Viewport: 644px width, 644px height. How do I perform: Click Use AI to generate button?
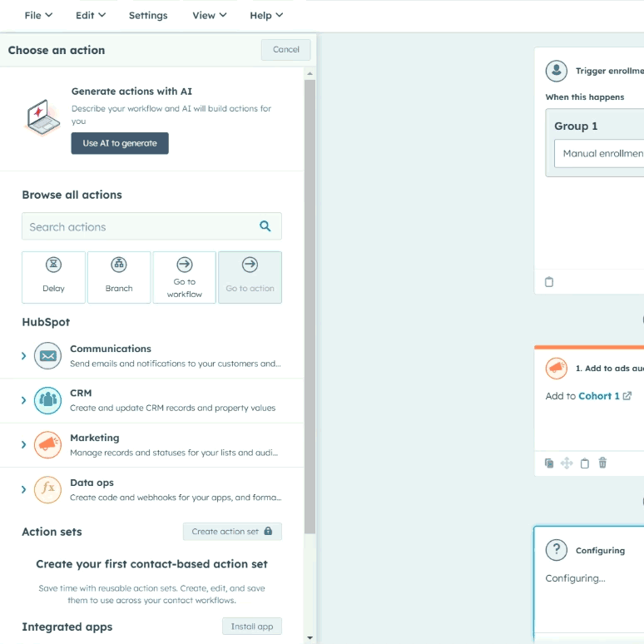click(x=120, y=143)
